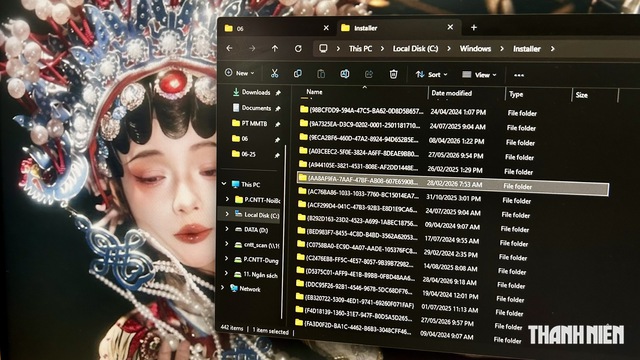Close the 06 tab
This screenshot has height=360, width=640.
pyautogui.click(x=326, y=28)
